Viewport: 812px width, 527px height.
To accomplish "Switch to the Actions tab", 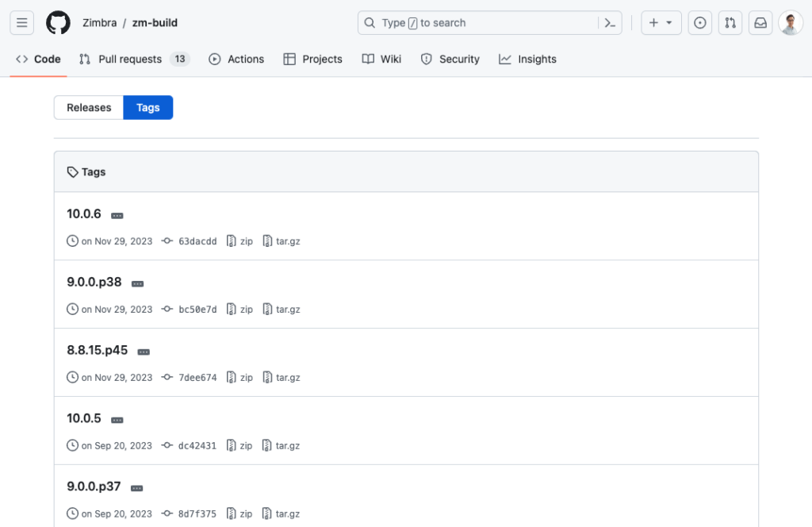I will coord(236,59).
